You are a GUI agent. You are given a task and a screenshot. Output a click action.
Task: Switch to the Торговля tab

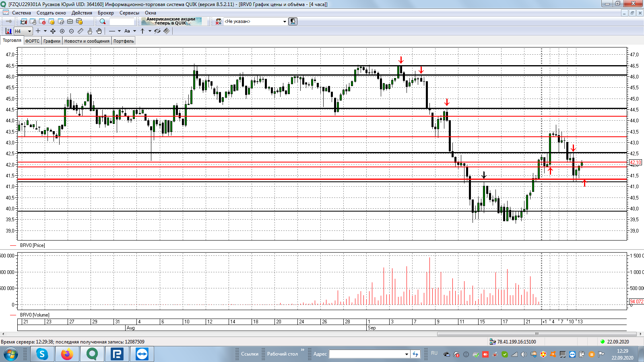coord(12,40)
